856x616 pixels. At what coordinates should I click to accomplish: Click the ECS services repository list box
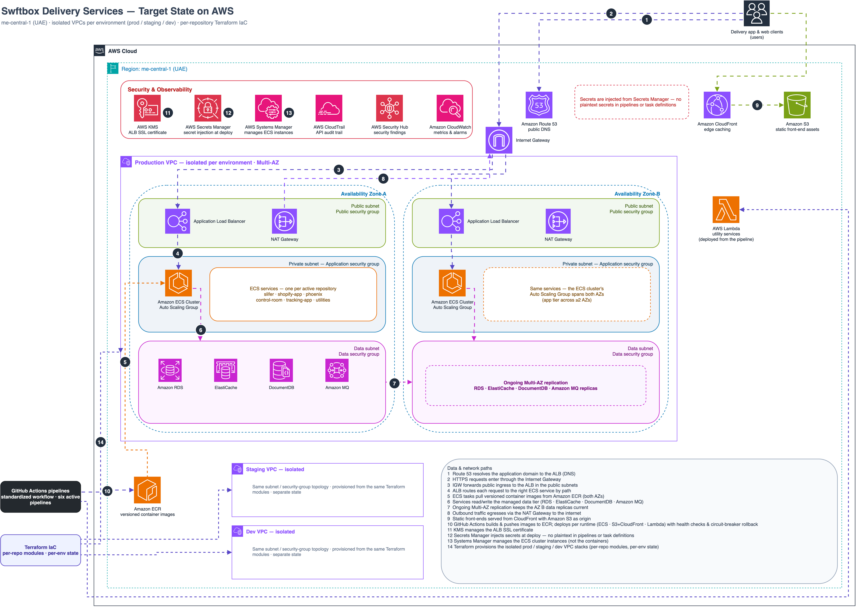click(x=293, y=294)
